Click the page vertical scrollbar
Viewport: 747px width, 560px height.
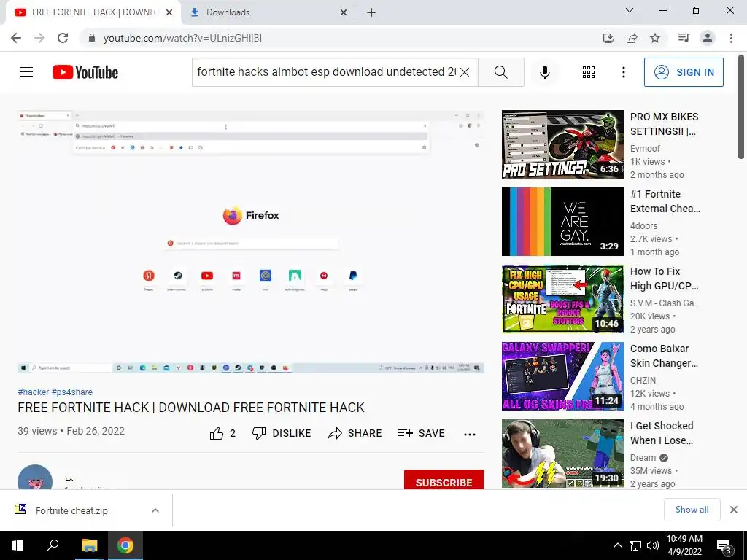click(741, 106)
